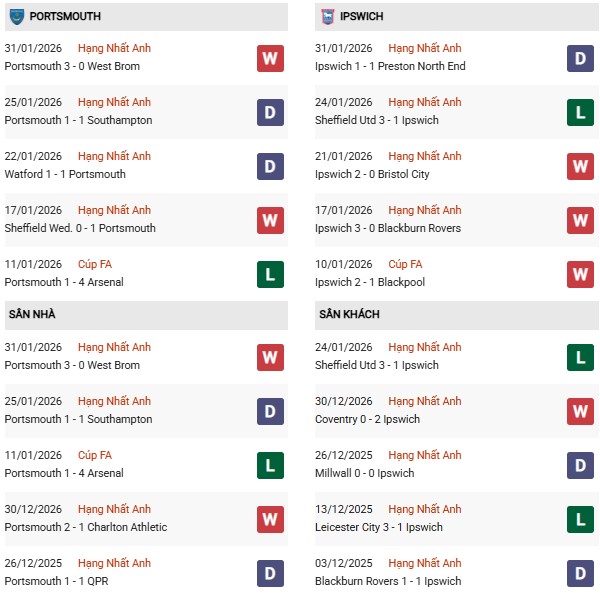Open the Hạng Nhất Anh link for Sheffield Wed. 0-1 Portsmouth
The image size is (600, 594).
pos(114,210)
